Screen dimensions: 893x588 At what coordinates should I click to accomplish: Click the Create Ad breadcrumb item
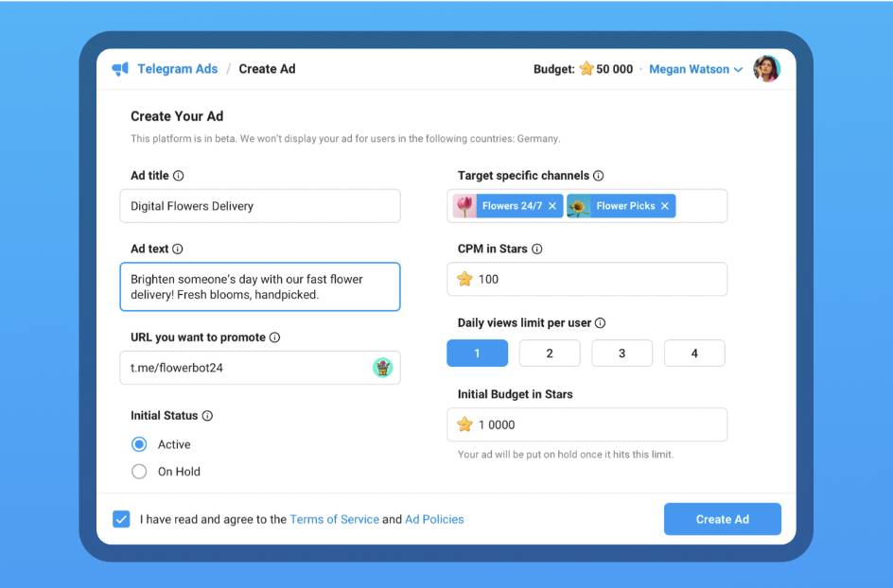[x=267, y=69]
